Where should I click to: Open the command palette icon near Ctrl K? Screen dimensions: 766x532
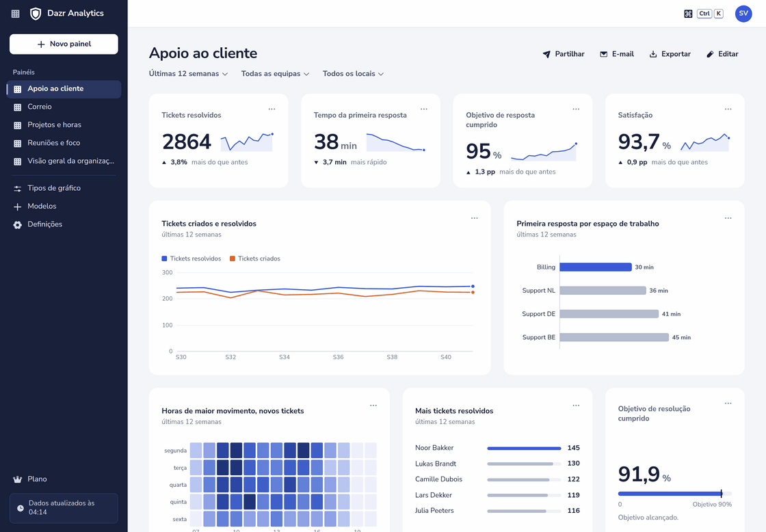click(x=688, y=14)
